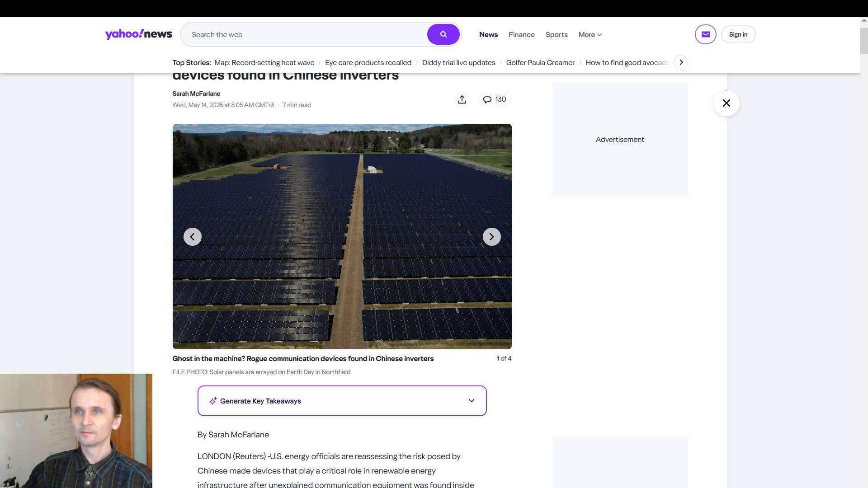Click the page vertical scrollbar thumb

pyautogui.click(x=864, y=41)
